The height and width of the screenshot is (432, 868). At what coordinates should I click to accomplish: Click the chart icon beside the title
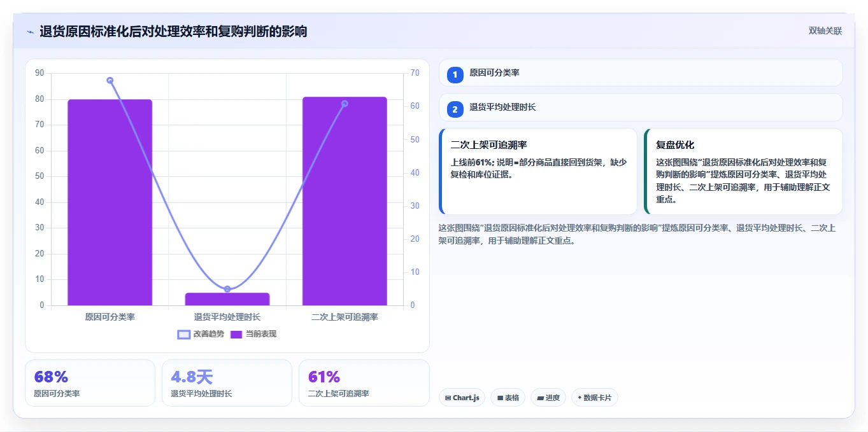(30, 31)
